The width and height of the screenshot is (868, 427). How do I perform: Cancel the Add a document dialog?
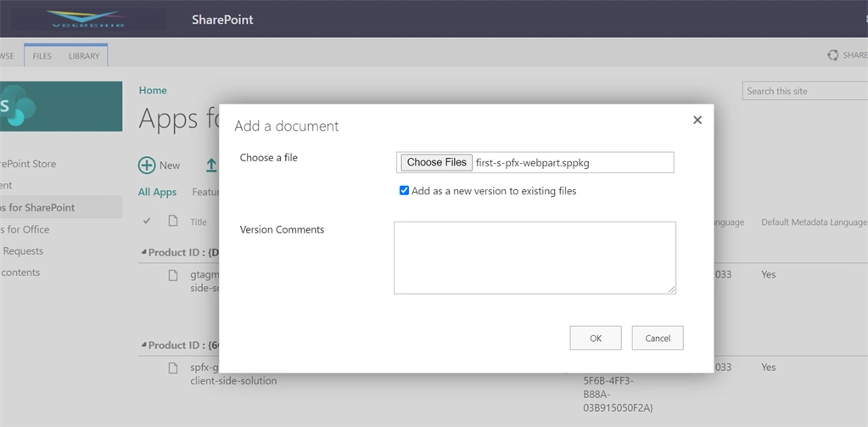(x=658, y=338)
